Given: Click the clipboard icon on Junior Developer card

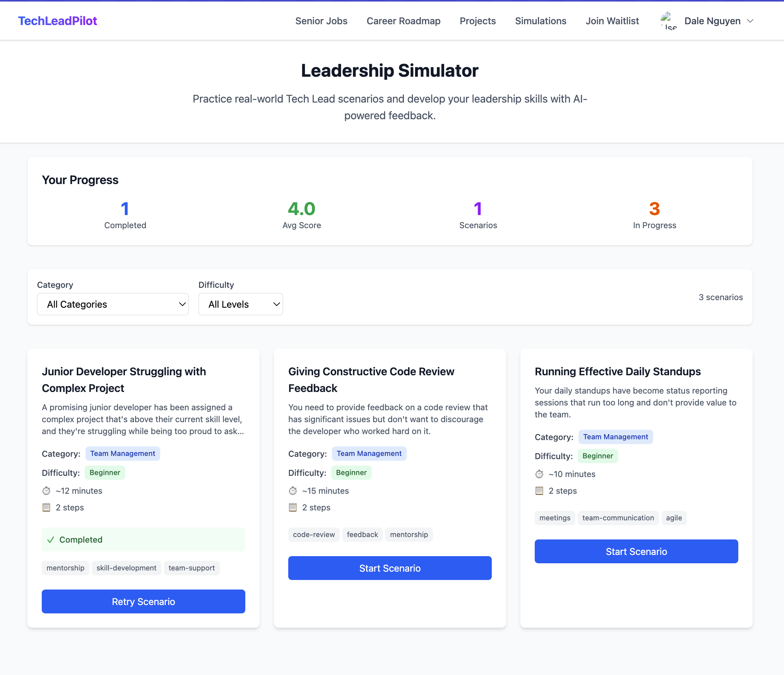Looking at the screenshot, I should 47,507.
